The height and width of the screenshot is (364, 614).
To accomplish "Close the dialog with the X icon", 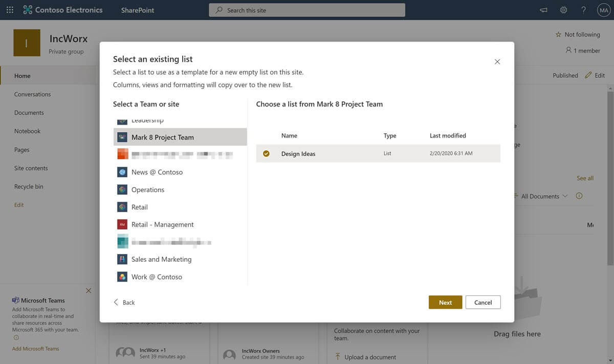I will point(497,61).
